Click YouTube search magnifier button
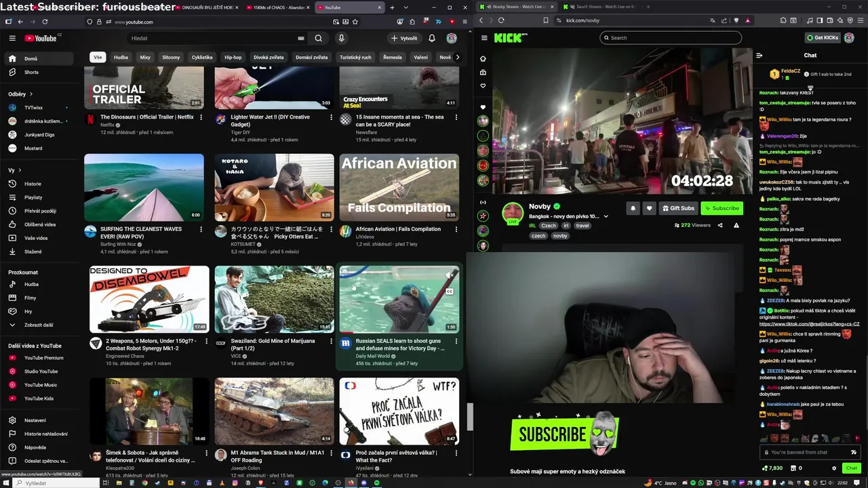This screenshot has height=488, width=868. [x=319, y=38]
